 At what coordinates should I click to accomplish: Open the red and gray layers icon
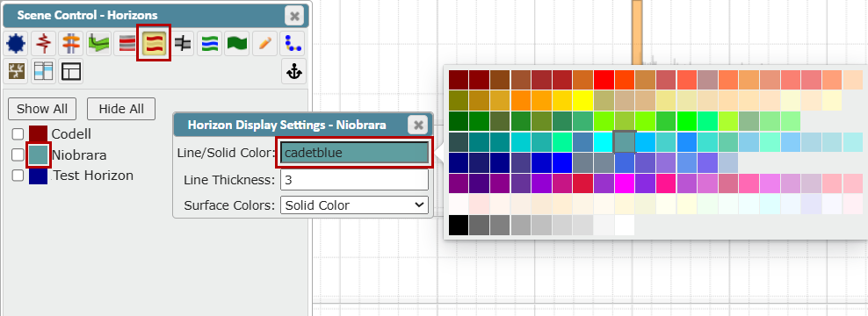(x=127, y=43)
